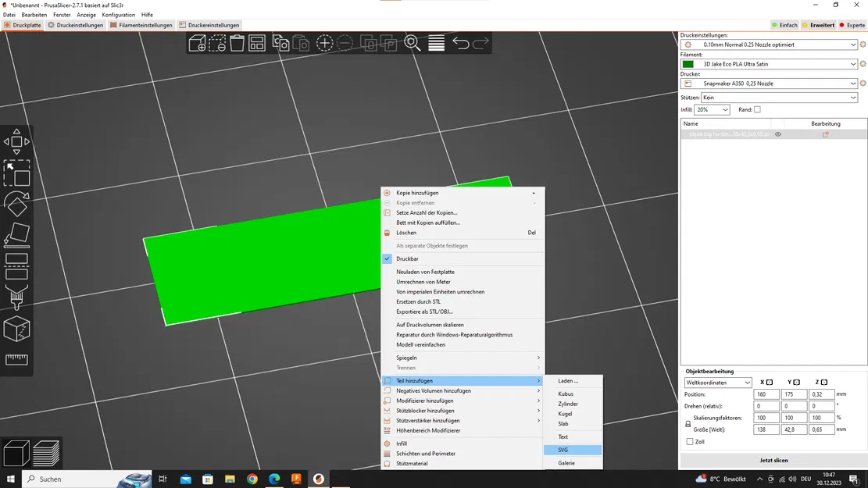
Task: Undo last action with the undo arrow
Action: (461, 44)
